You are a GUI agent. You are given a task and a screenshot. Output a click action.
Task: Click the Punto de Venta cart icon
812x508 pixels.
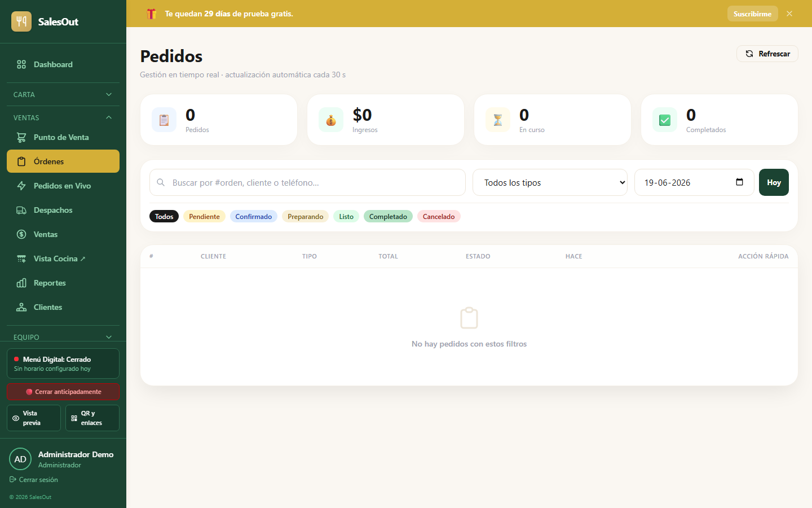tap(21, 137)
